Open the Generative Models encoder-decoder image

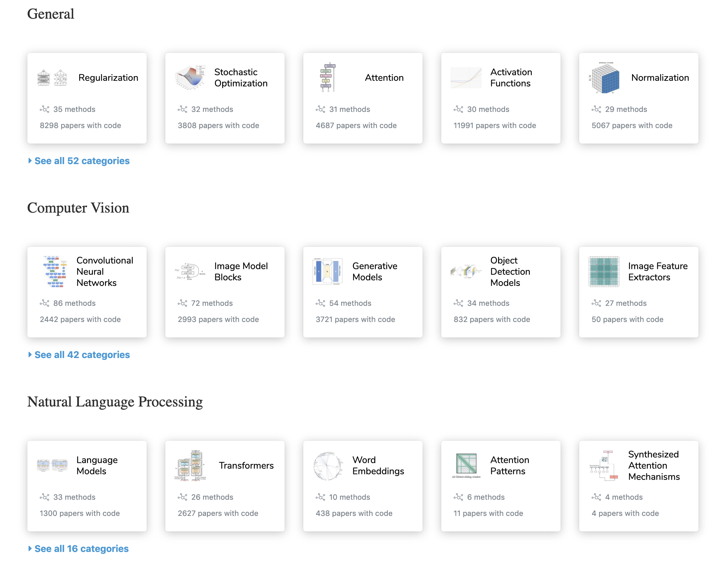(328, 272)
